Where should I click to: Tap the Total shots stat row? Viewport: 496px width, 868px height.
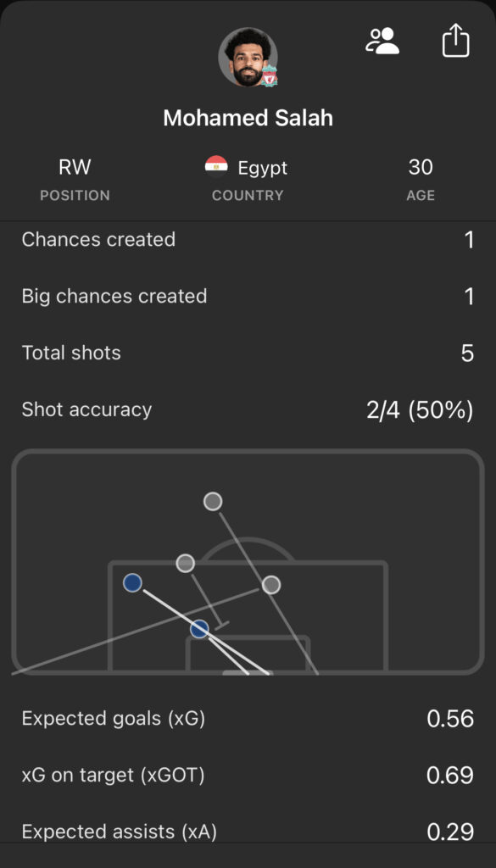click(x=248, y=353)
